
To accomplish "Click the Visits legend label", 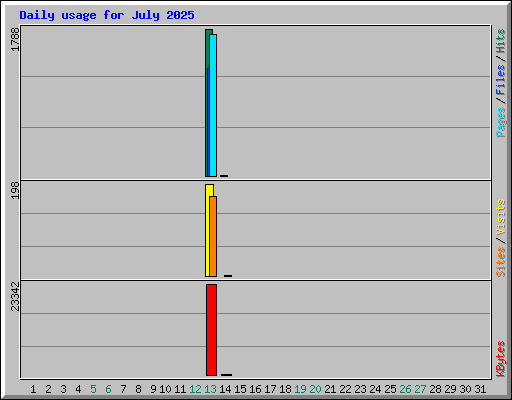I will tap(500, 217).
